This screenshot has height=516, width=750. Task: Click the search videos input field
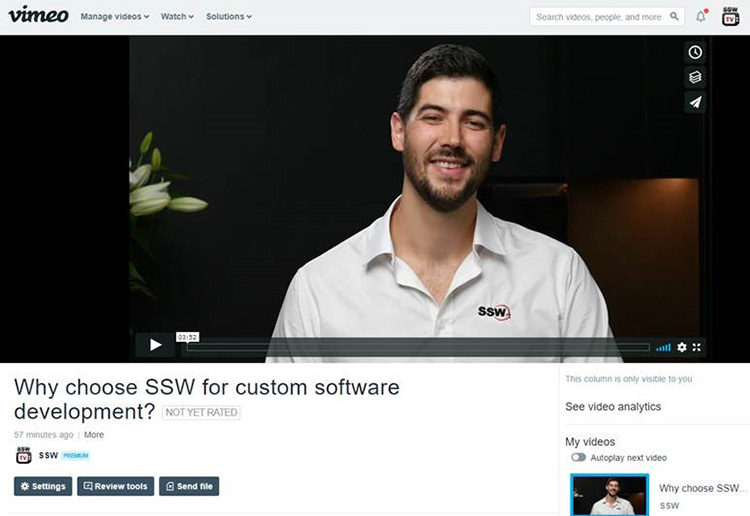point(598,17)
